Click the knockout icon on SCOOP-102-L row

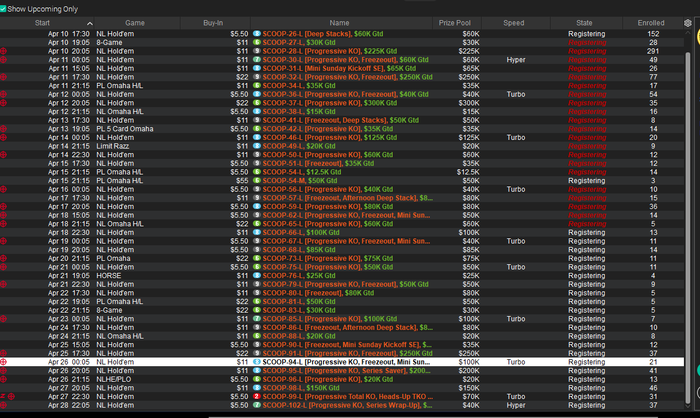[x=3, y=405]
